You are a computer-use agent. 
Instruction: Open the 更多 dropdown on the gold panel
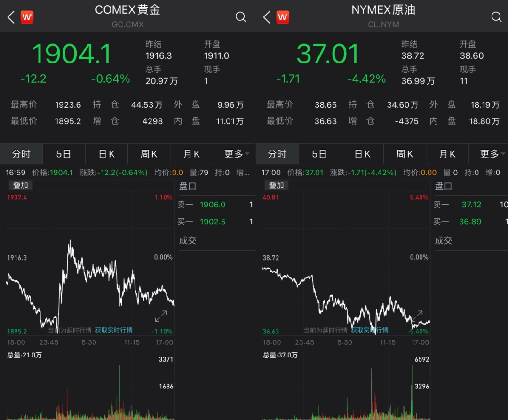click(x=234, y=154)
